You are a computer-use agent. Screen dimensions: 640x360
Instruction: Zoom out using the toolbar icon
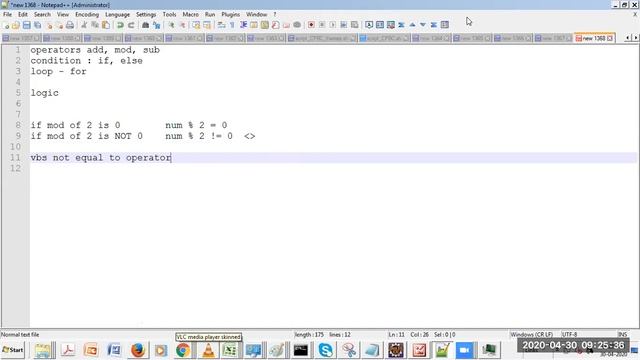point(182,25)
